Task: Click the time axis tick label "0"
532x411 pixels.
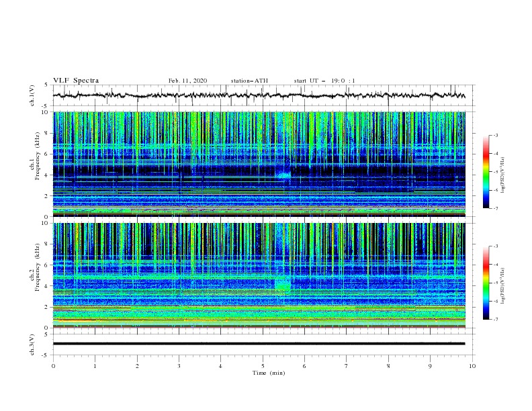Action: click(53, 366)
